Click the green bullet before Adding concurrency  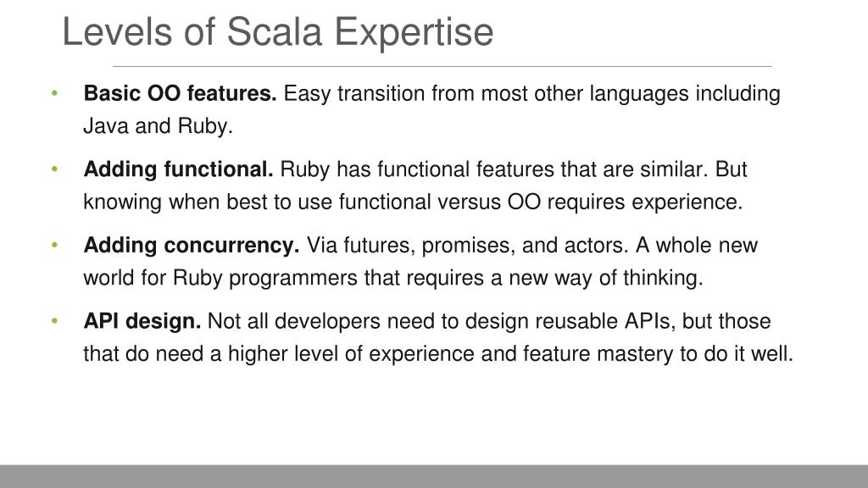click(x=54, y=245)
